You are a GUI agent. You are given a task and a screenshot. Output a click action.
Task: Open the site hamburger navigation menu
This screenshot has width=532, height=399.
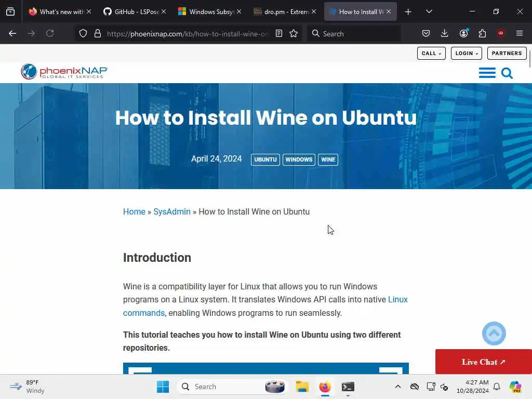click(x=487, y=73)
